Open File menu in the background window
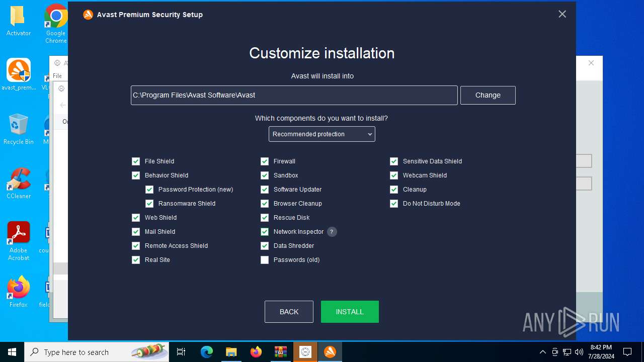Screen dimensions: 644x362 pos(57,76)
